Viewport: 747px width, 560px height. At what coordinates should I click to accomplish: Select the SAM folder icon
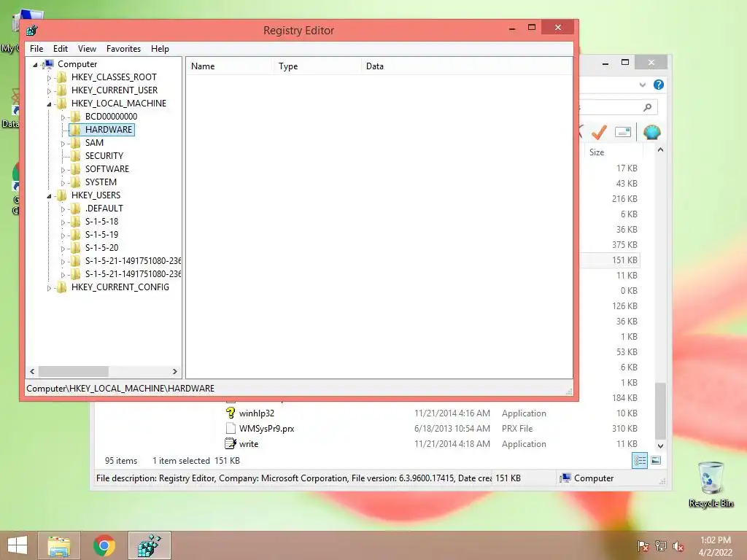pyautogui.click(x=76, y=143)
